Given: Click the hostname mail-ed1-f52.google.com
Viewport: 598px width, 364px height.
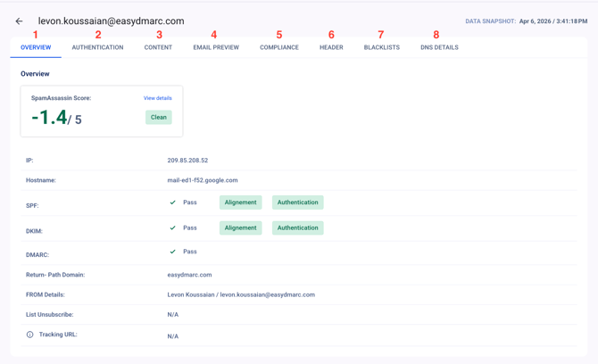Looking at the screenshot, I should (203, 180).
